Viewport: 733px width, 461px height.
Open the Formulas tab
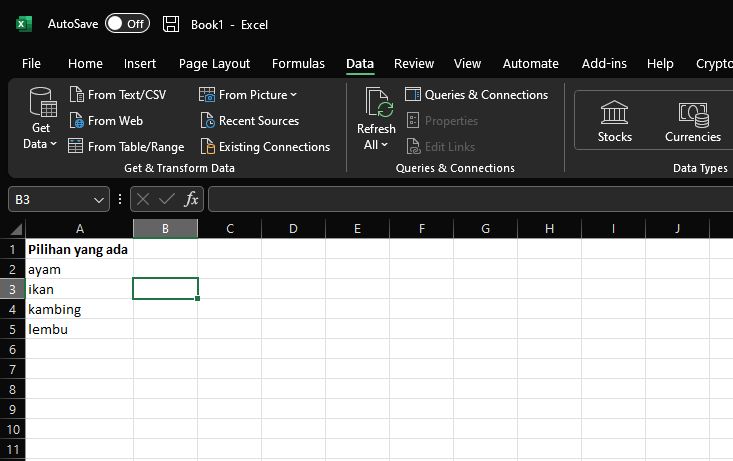point(298,64)
